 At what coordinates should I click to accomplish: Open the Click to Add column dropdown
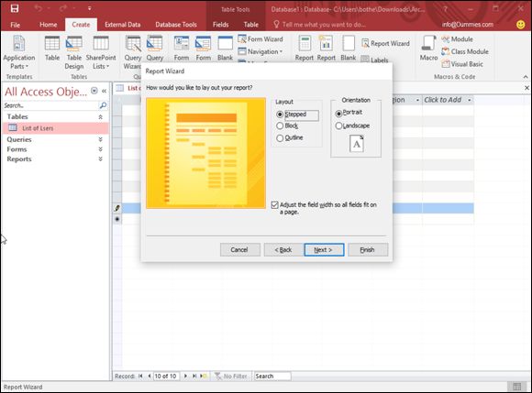tap(470, 100)
